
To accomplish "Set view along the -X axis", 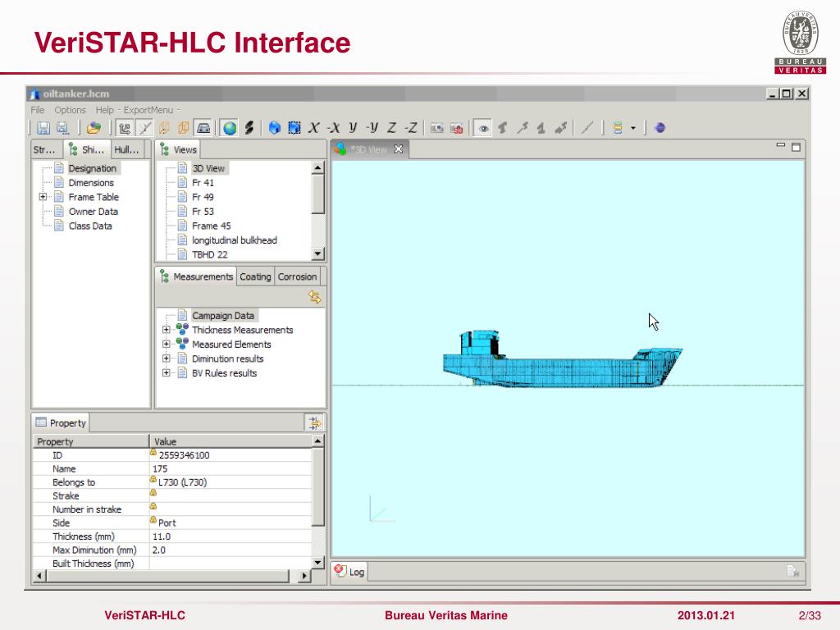I will (x=333, y=128).
